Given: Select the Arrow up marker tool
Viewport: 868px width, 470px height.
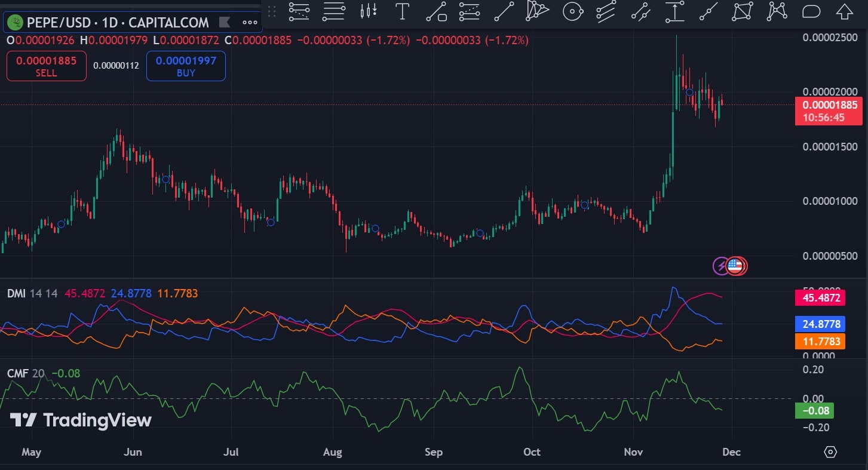Looking at the screenshot, I should pos(844,11).
